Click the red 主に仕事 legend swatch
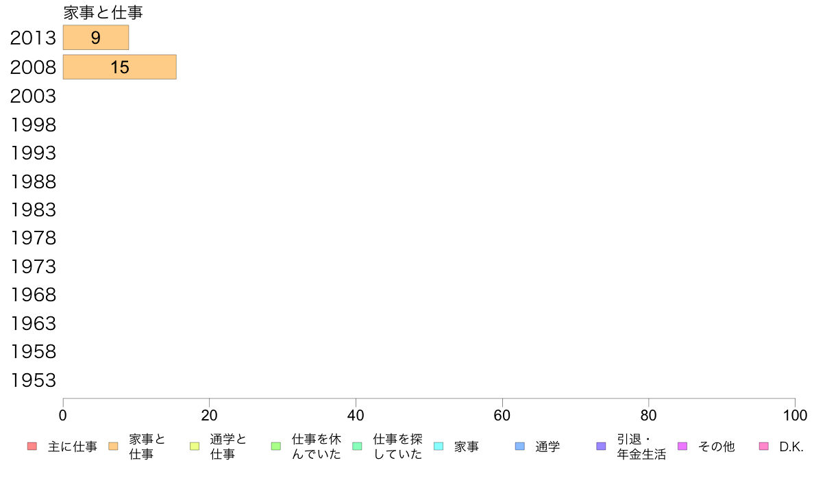814x504 pixels. point(32,446)
